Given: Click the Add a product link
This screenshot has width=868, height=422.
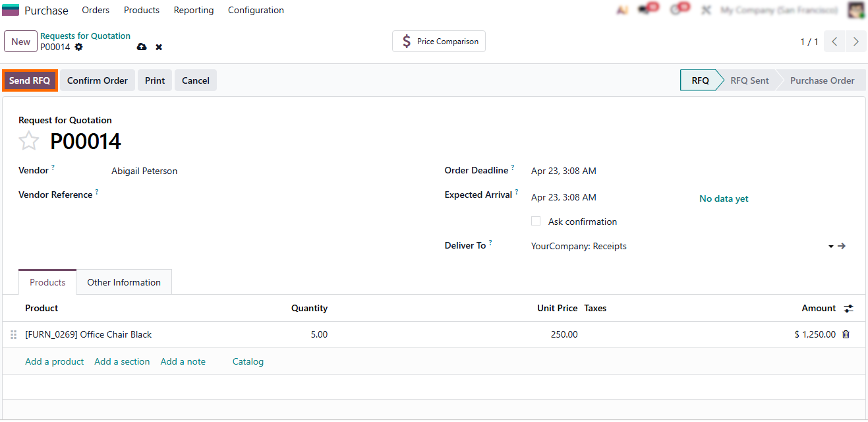Looking at the screenshot, I should click(55, 361).
